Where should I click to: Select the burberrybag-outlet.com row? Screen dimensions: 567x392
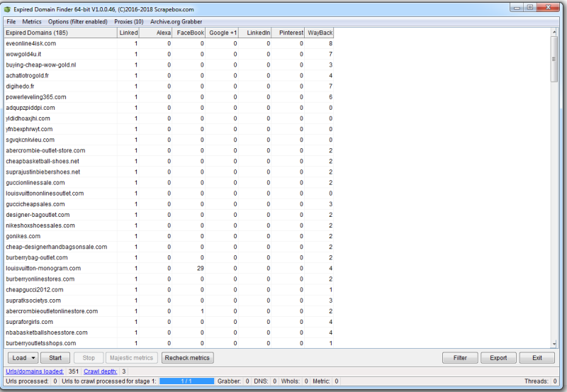click(169, 257)
